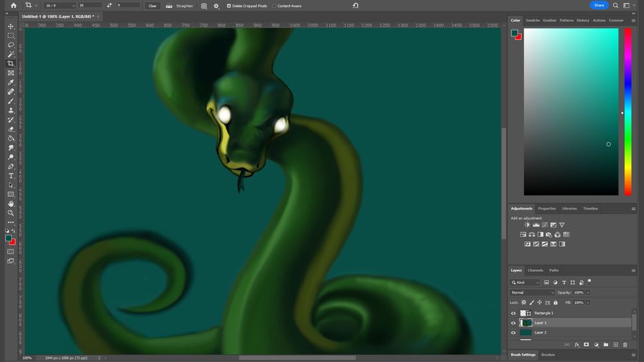
Task: Open the Fill dropdown arrow
Action: 588,302
